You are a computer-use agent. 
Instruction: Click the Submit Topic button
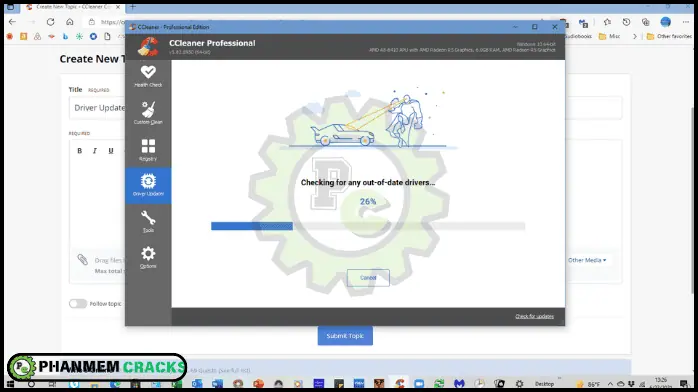point(345,336)
